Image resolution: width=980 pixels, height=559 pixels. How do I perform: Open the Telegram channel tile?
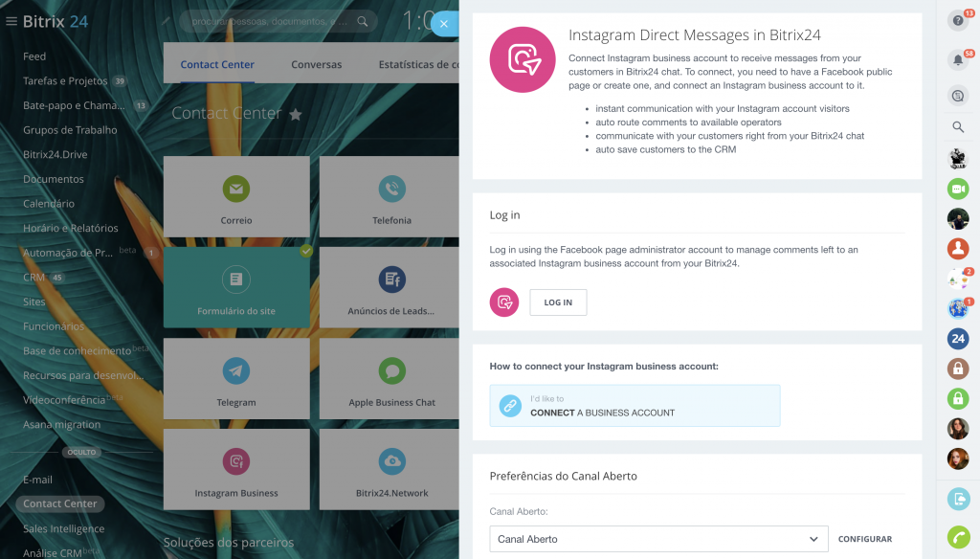coord(236,383)
